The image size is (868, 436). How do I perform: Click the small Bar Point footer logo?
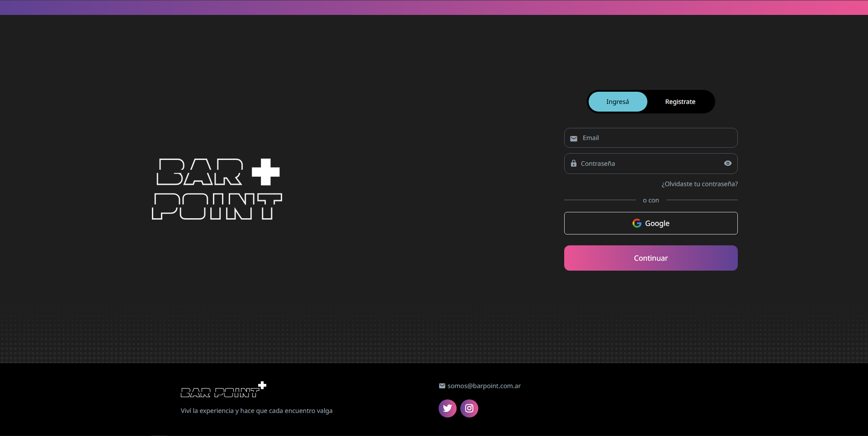(x=223, y=390)
